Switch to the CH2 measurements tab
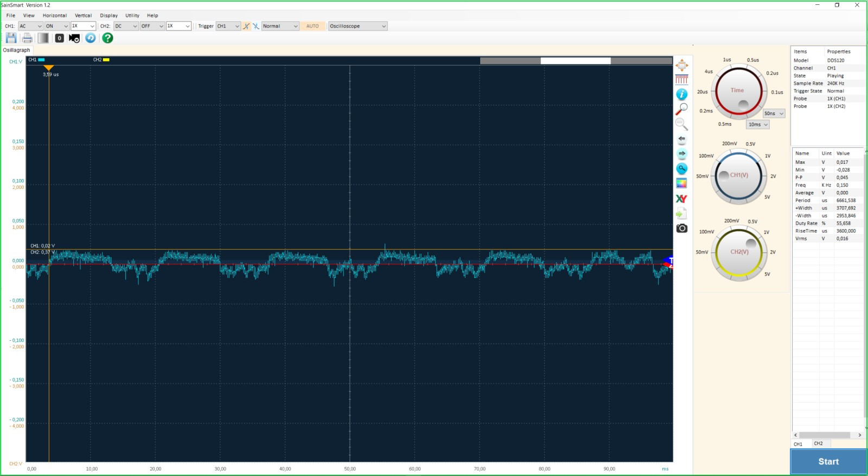This screenshot has height=476, width=868. point(818,443)
